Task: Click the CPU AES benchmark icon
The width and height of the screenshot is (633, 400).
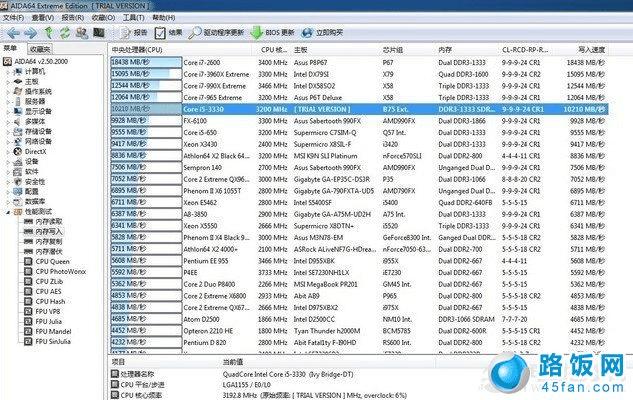Action: [28, 291]
